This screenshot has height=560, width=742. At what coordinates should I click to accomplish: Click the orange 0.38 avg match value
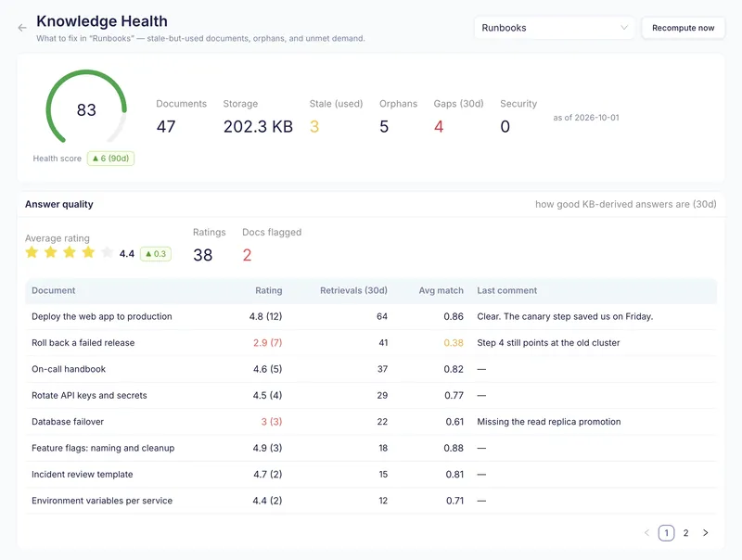coord(454,343)
